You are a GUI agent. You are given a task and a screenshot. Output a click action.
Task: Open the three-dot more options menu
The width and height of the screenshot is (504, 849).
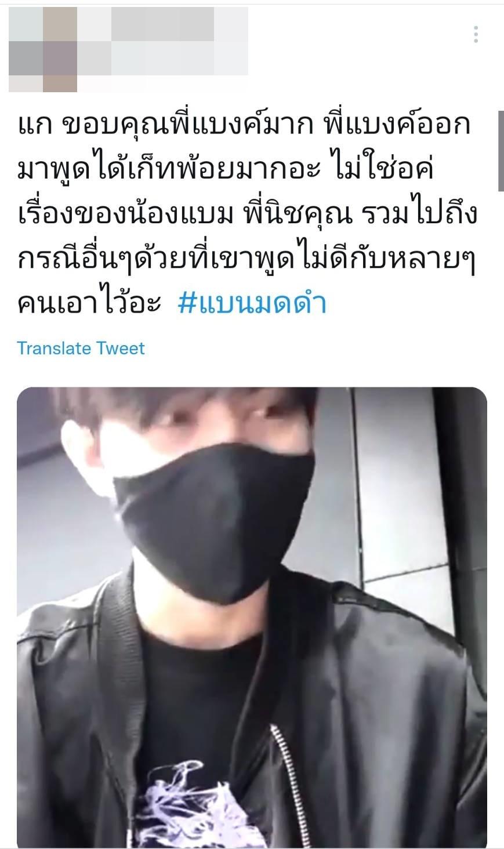pyautogui.click(x=476, y=34)
